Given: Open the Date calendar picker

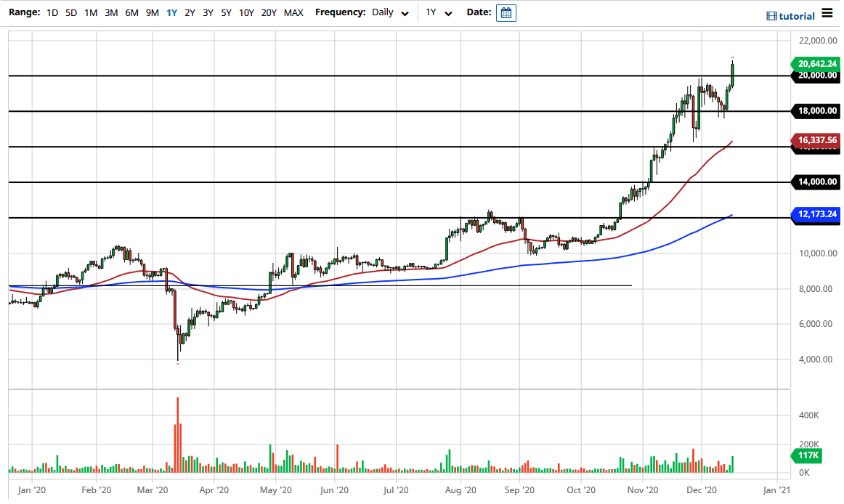Looking at the screenshot, I should 506,12.
